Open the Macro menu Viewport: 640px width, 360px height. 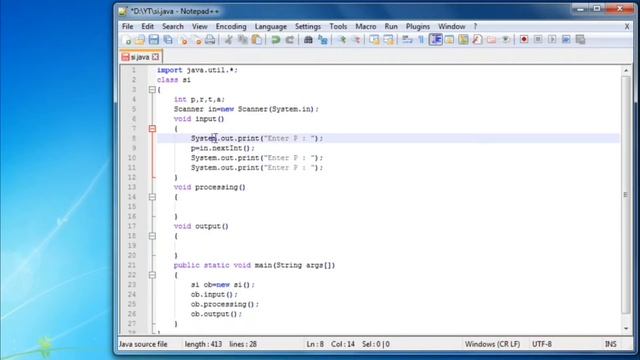366,27
